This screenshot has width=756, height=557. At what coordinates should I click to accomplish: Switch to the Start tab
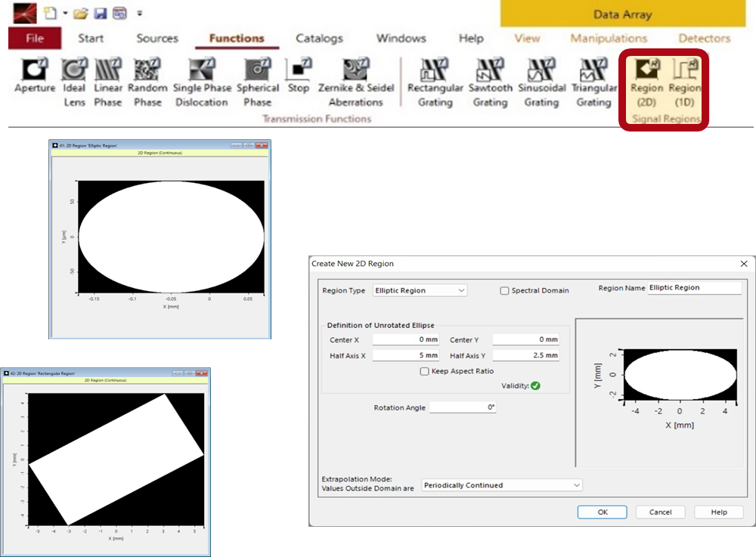(x=91, y=38)
